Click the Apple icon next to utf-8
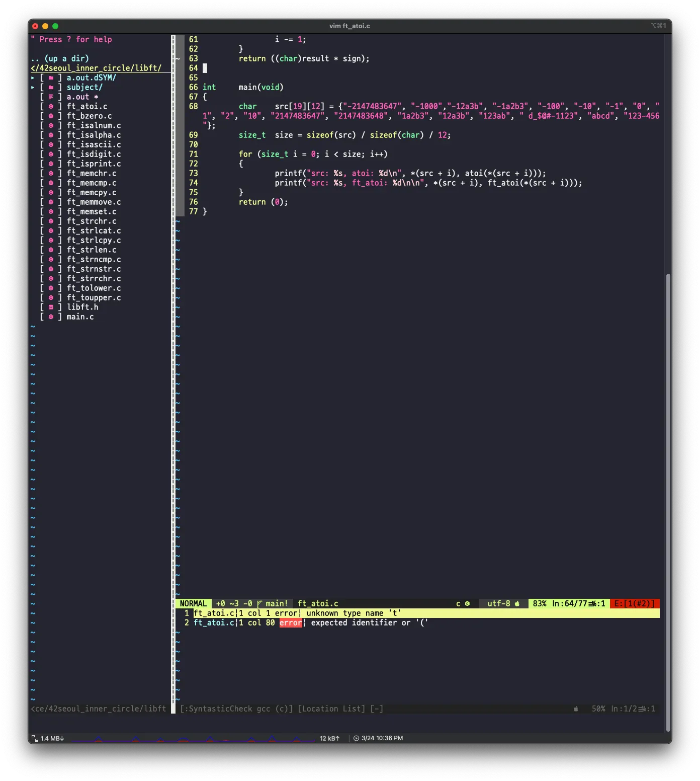 pos(517,604)
